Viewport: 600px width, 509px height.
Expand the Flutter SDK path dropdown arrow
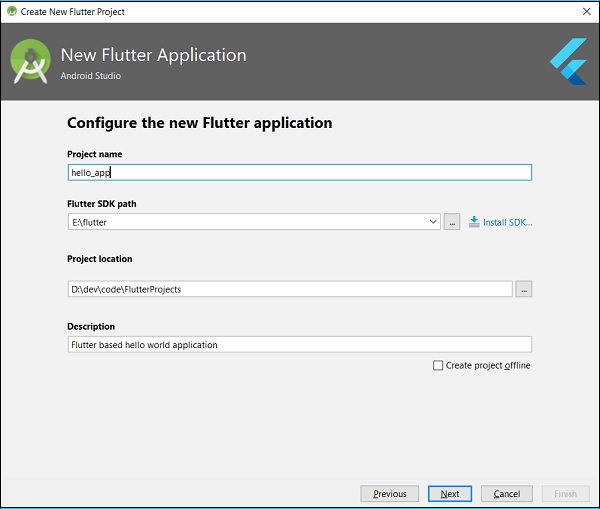coord(432,222)
